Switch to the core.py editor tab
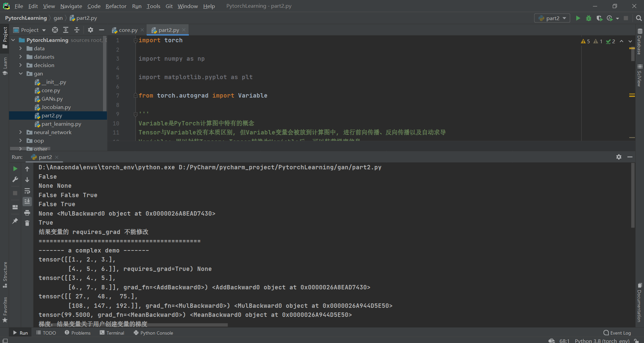Viewport: 644px width, 343px height. click(128, 30)
